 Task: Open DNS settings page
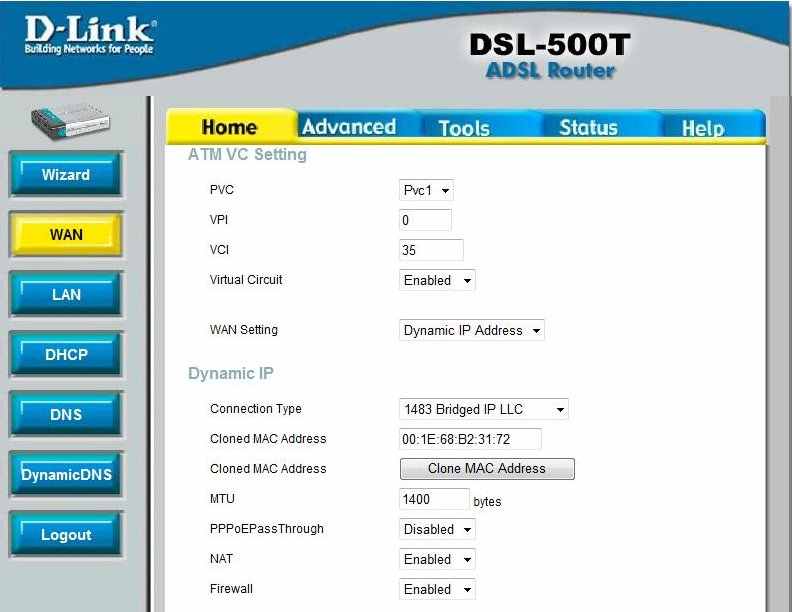point(66,415)
